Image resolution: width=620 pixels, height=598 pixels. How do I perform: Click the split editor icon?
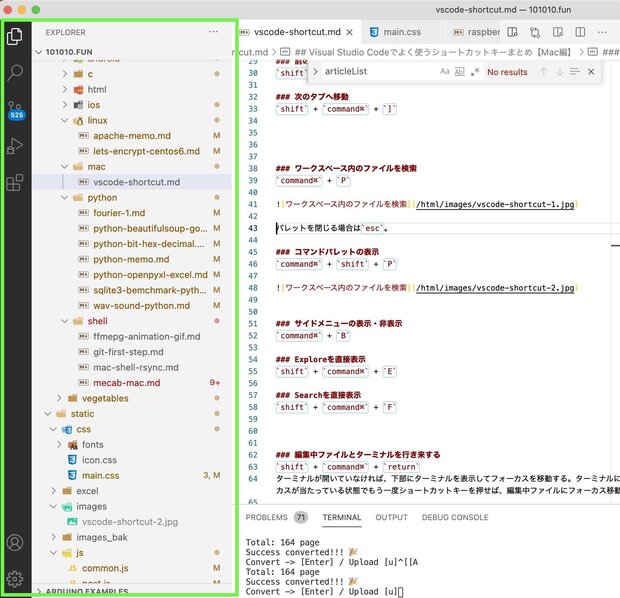580,32
